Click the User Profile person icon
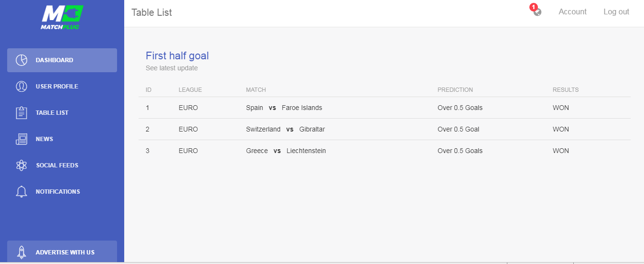 [x=21, y=87]
